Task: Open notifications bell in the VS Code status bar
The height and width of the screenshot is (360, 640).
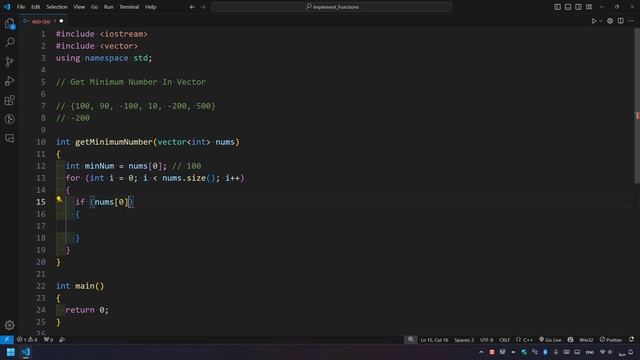Action: [631, 340]
